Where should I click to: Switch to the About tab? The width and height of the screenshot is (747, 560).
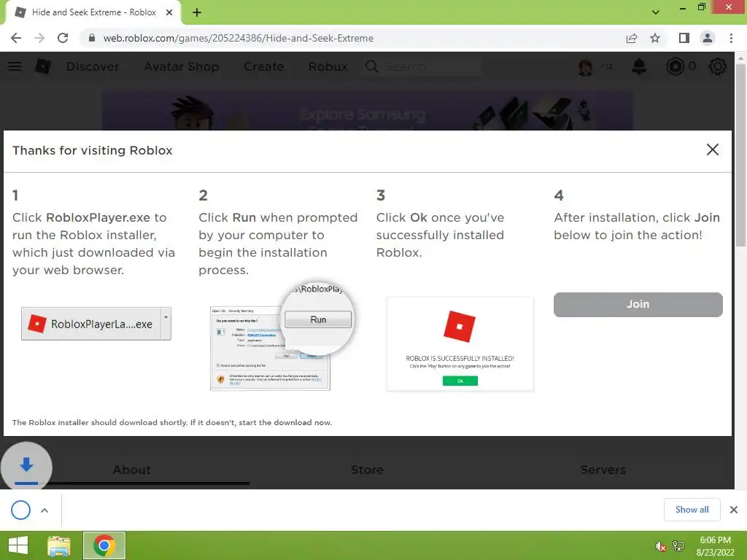tap(131, 470)
